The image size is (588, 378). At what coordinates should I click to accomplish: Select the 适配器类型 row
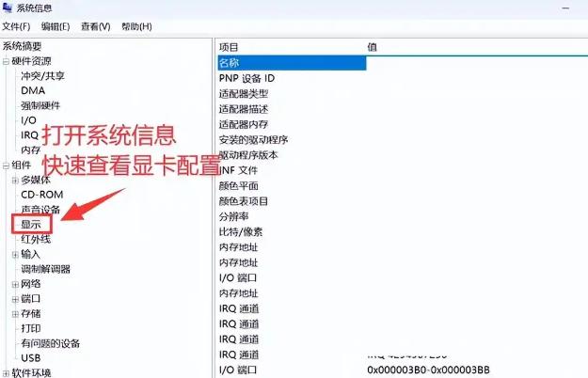tap(244, 94)
